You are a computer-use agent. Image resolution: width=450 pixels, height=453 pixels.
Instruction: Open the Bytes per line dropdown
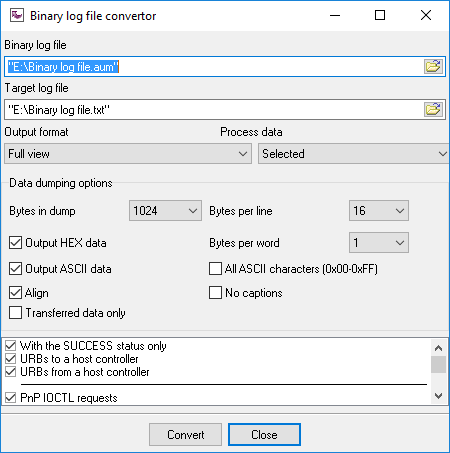point(379,211)
